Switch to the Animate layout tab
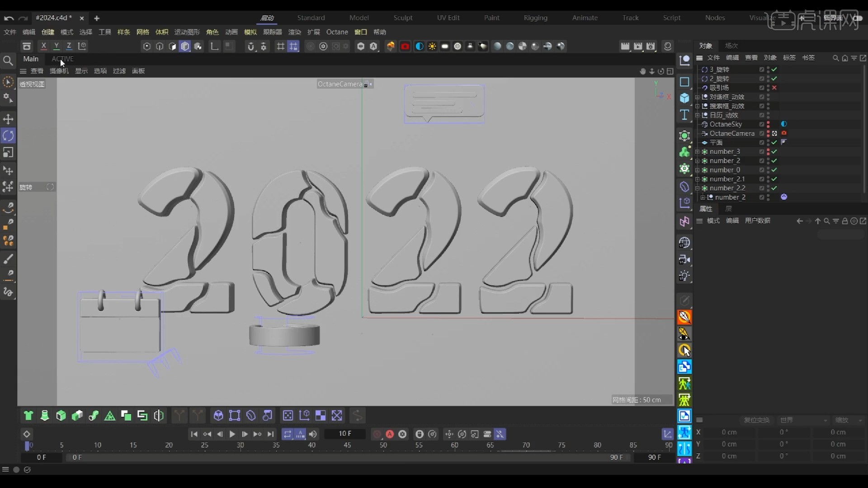The width and height of the screenshot is (868, 488). click(585, 18)
